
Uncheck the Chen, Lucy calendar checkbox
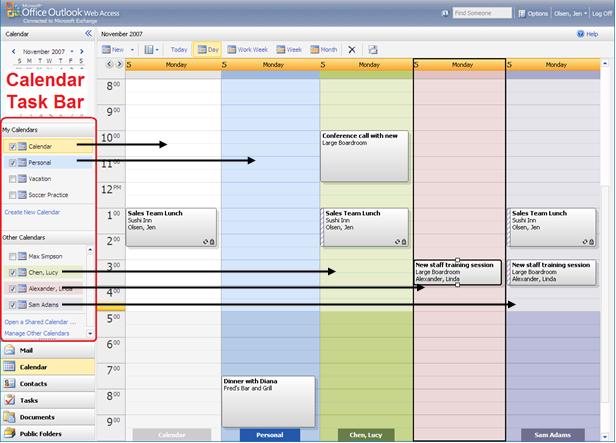(13, 273)
